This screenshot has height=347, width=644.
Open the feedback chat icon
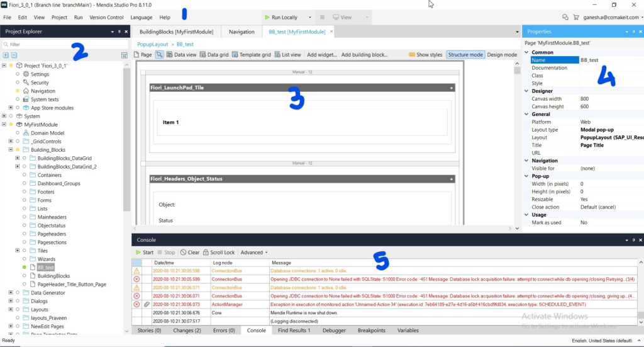[565, 17]
